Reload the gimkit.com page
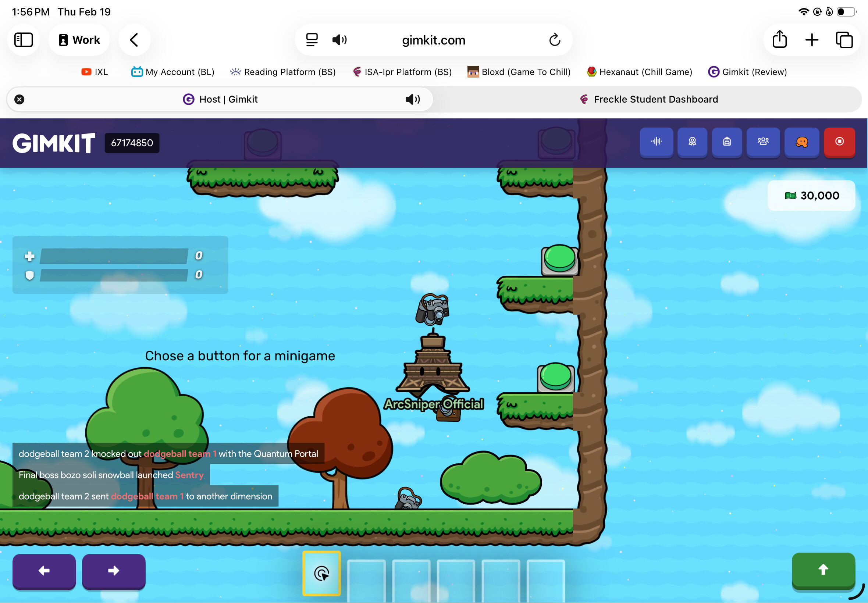Screen dimensions: 868x603 tap(554, 40)
